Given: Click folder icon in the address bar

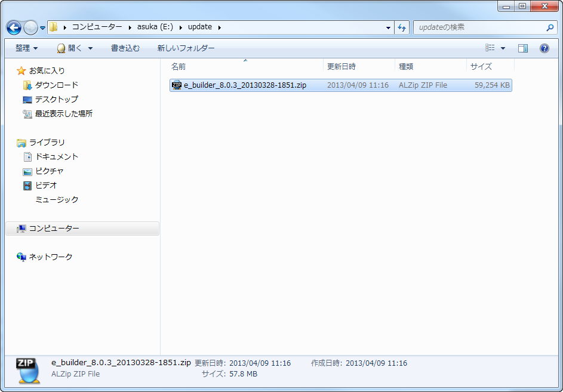Looking at the screenshot, I should pos(53,27).
